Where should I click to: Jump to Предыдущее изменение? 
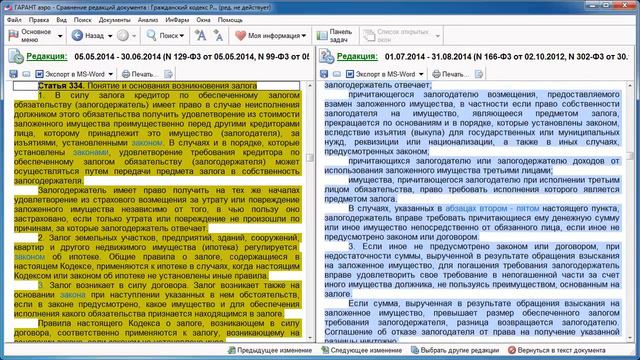pos(270,350)
